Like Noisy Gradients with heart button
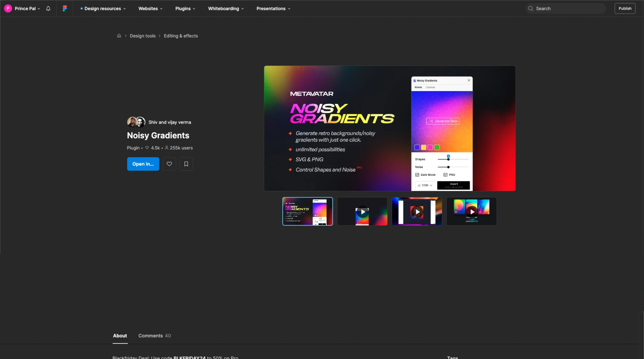The image size is (644, 359). pyautogui.click(x=169, y=164)
